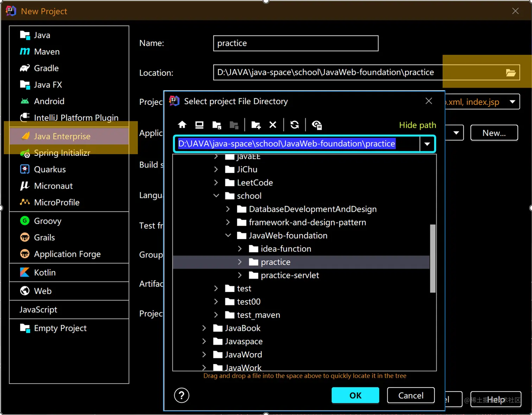Click the Empty Project folder icon
This screenshot has width=532, height=415.
pos(25,328)
